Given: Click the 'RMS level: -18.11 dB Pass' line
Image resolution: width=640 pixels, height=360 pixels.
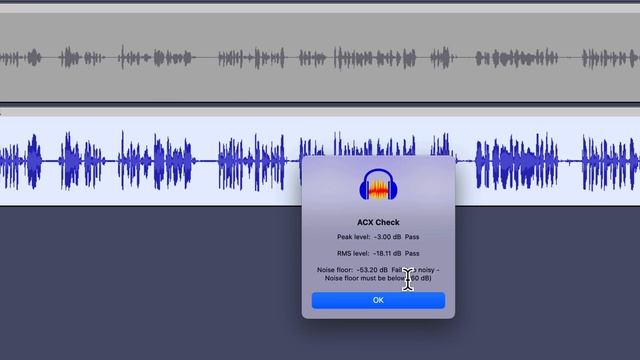Looking at the screenshot, I should click(378, 253).
